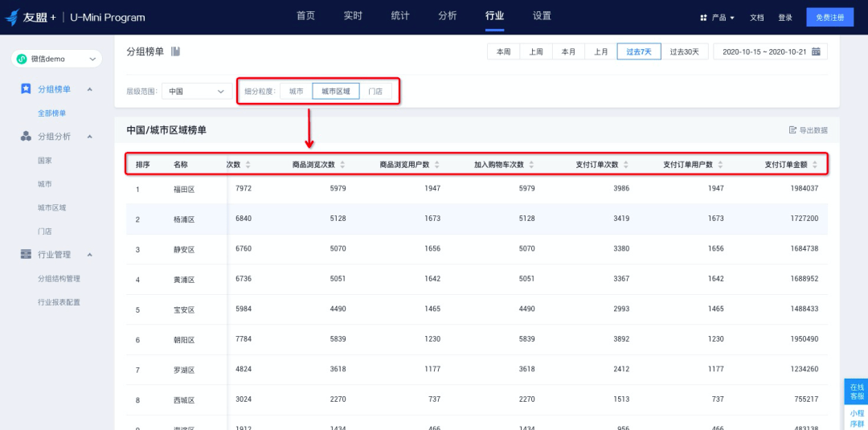Click the 产品 grid icon
The width and height of the screenshot is (868, 430).
(703, 18)
